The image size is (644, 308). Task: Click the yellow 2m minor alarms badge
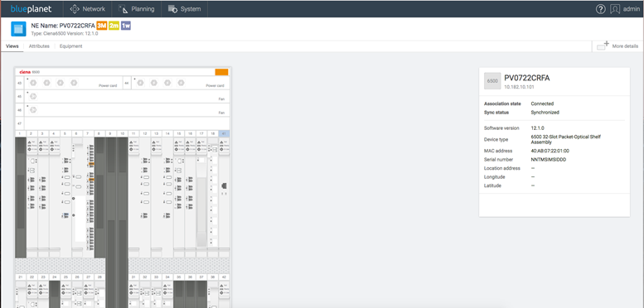tap(114, 26)
